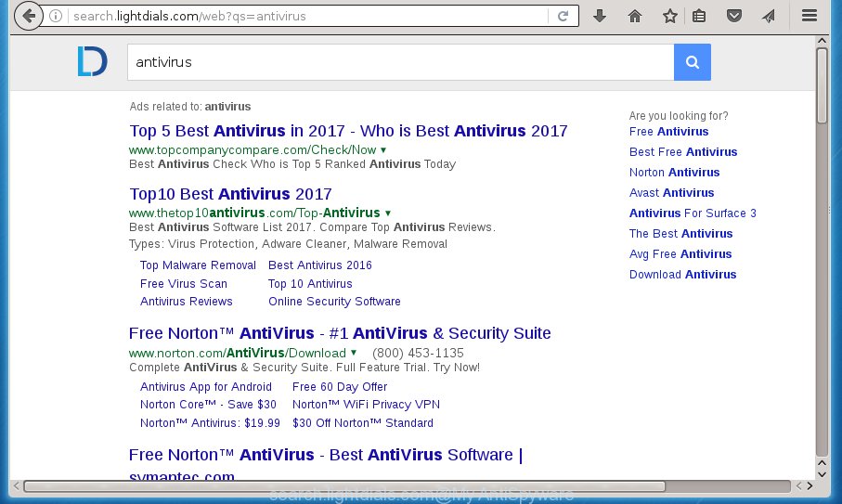Image resolution: width=842 pixels, height=504 pixels.
Task: Open 'Norton WiFi Privacy VPN' sitelink
Action: pos(366,405)
